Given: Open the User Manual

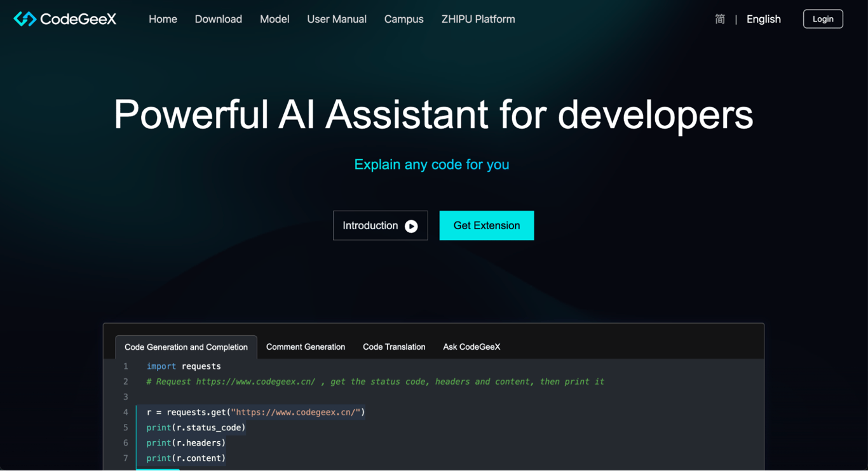Looking at the screenshot, I should 336,19.
